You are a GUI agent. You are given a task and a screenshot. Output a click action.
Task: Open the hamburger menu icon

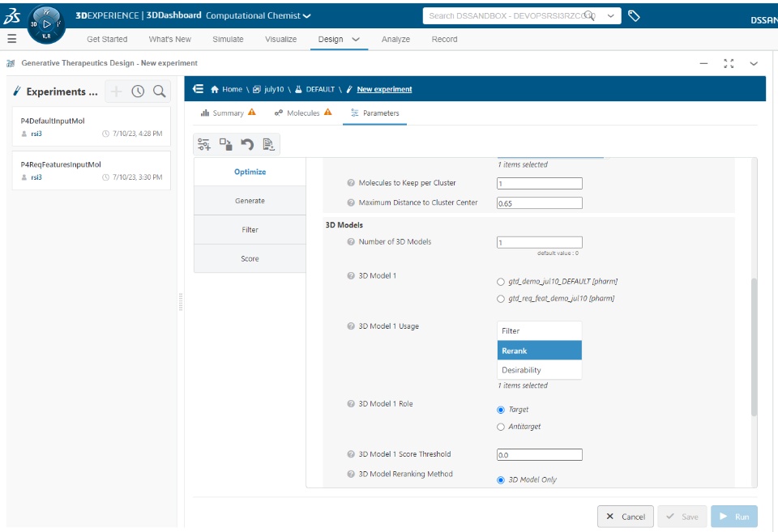[12, 39]
